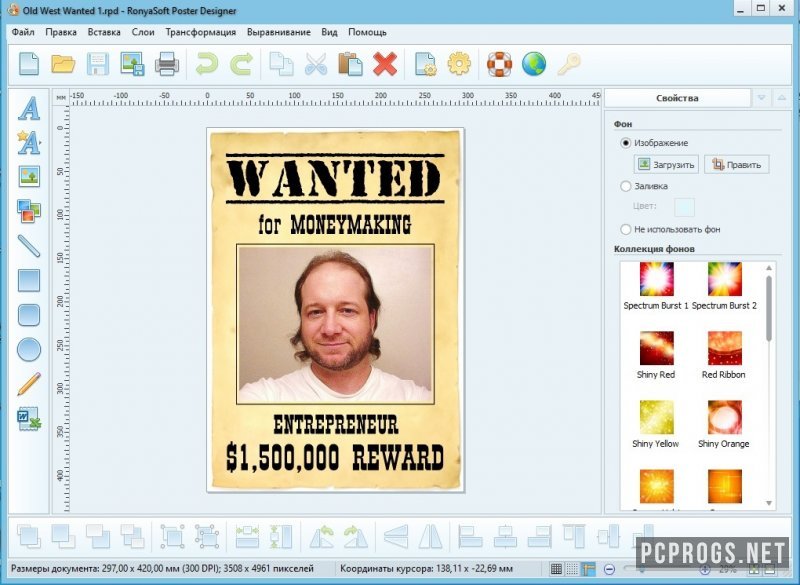Image resolution: width=800 pixels, height=585 pixels.
Task: Toggle rulers display in status bar
Action: point(588,569)
